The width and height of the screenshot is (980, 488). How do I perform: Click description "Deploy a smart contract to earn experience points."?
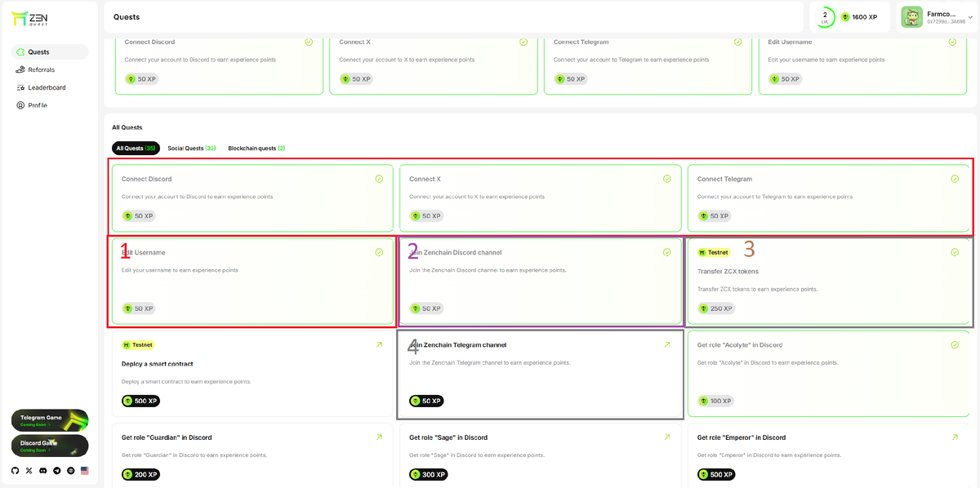pos(186,382)
